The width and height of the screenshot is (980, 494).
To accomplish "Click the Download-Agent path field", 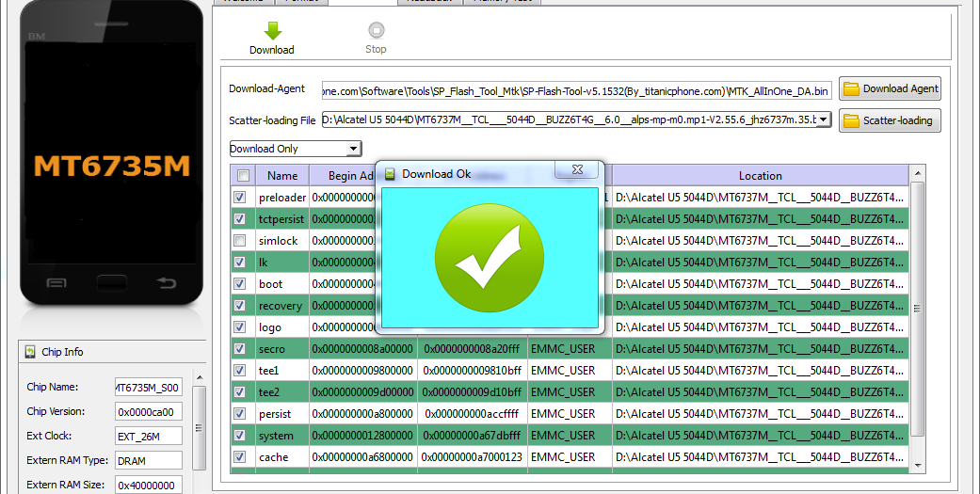I will point(576,91).
